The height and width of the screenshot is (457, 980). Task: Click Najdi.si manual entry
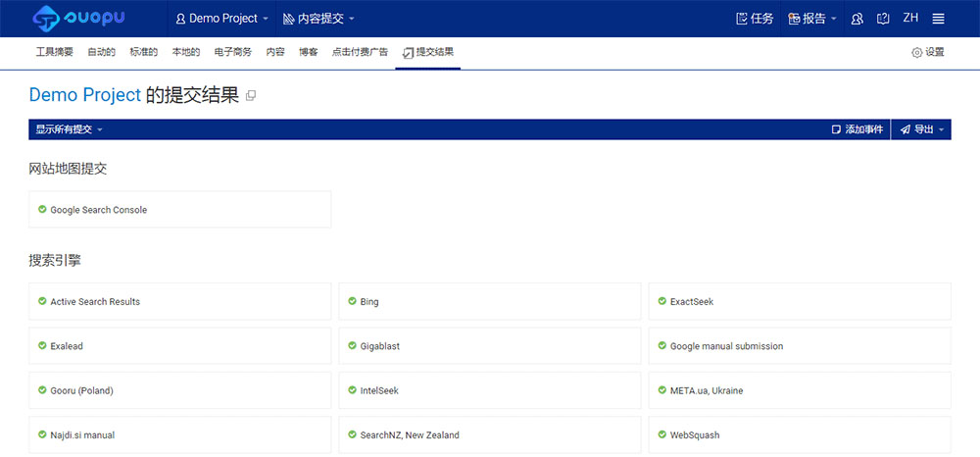pos(180,434)
